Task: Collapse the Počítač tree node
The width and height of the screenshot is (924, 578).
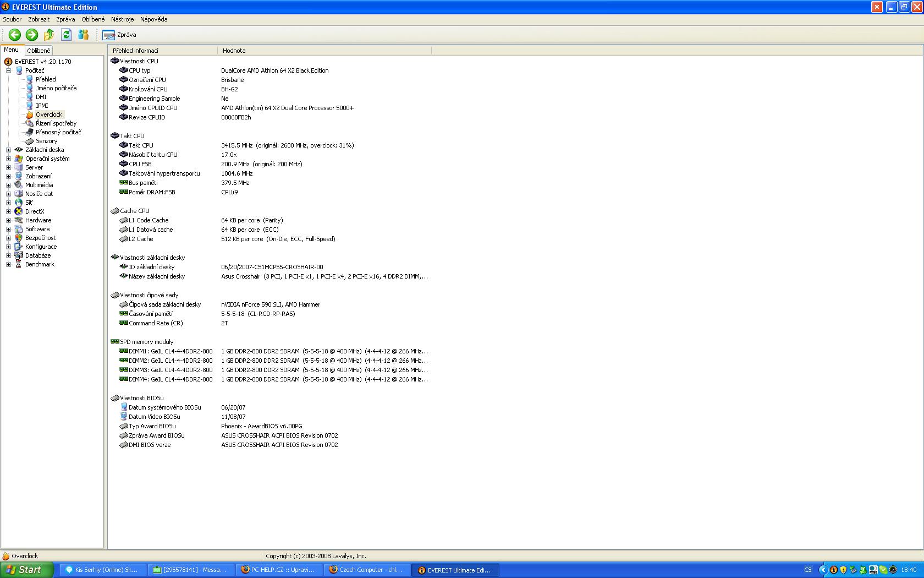Action: (8, 70)
